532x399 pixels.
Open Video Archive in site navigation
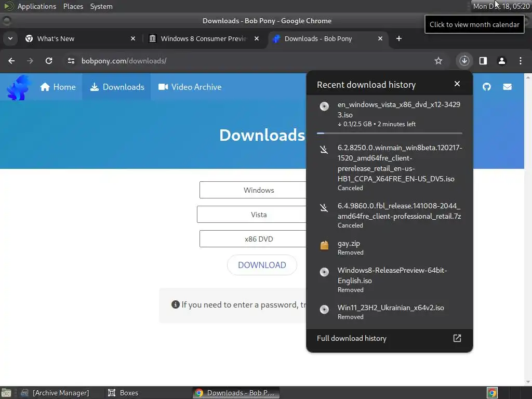point(190,87)
